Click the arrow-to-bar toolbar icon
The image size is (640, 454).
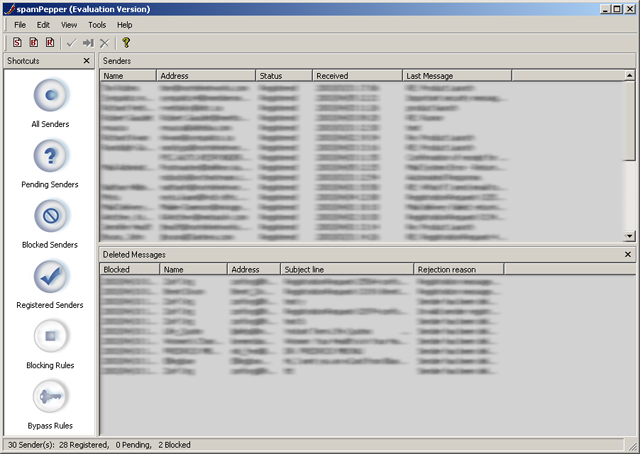tap(88, 43)
